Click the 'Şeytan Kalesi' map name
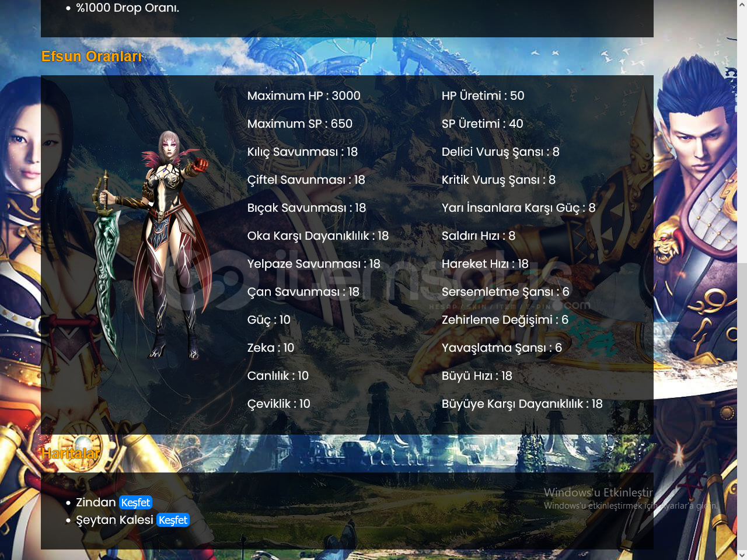747x560 pixels. coord(114,520)
